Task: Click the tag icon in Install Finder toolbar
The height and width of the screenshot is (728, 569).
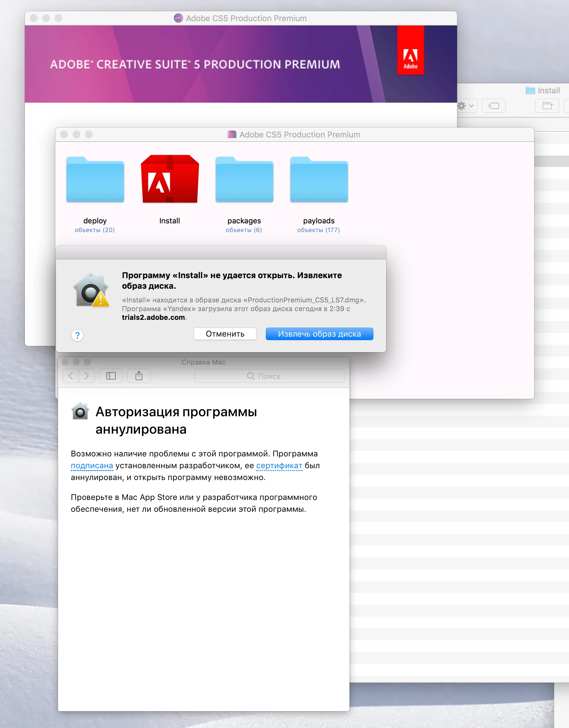Action: tap(493, 106)
